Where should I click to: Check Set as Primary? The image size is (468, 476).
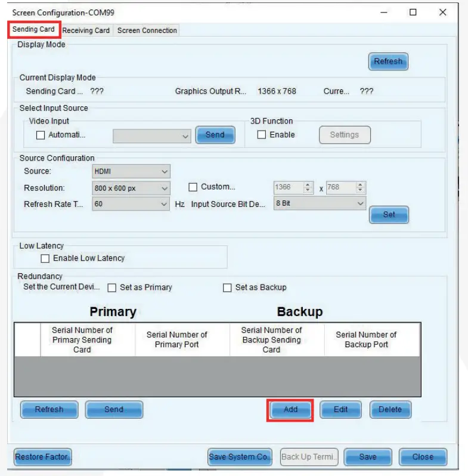111,288
